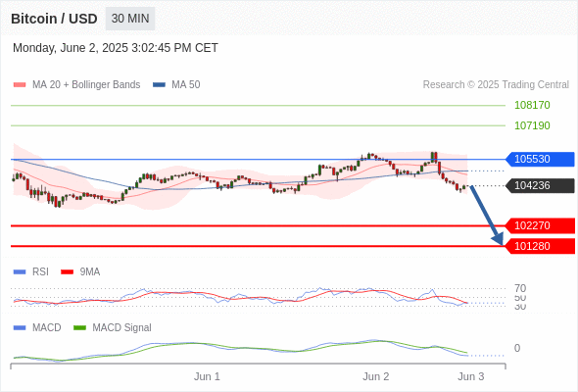The height and width of the screenshot is (392, 578).
Task: Click the Bitcoin / USD title
Action: tap(54, 19)
